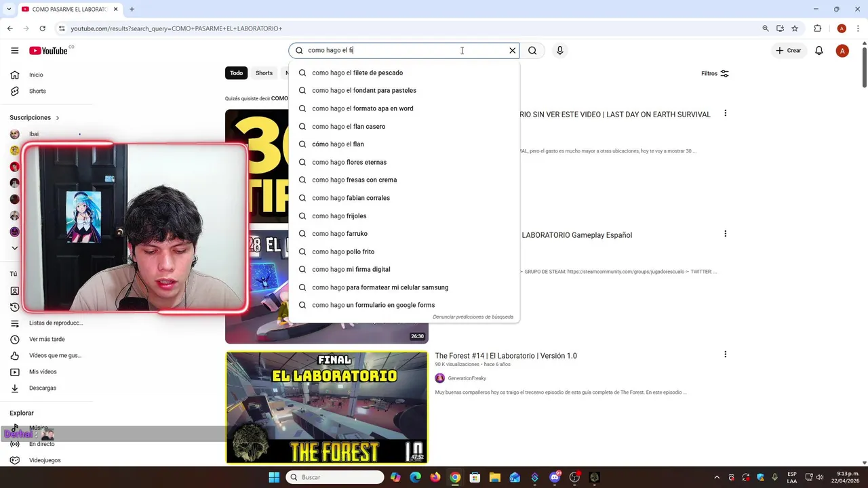
Task: Go back in the browser
Action: (x=9, y=28)
